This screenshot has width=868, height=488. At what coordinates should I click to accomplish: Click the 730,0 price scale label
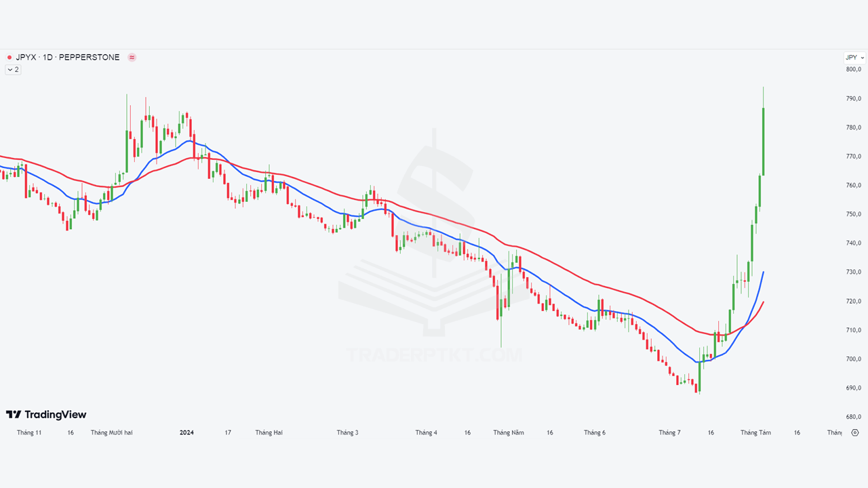[x=854, y=272]
